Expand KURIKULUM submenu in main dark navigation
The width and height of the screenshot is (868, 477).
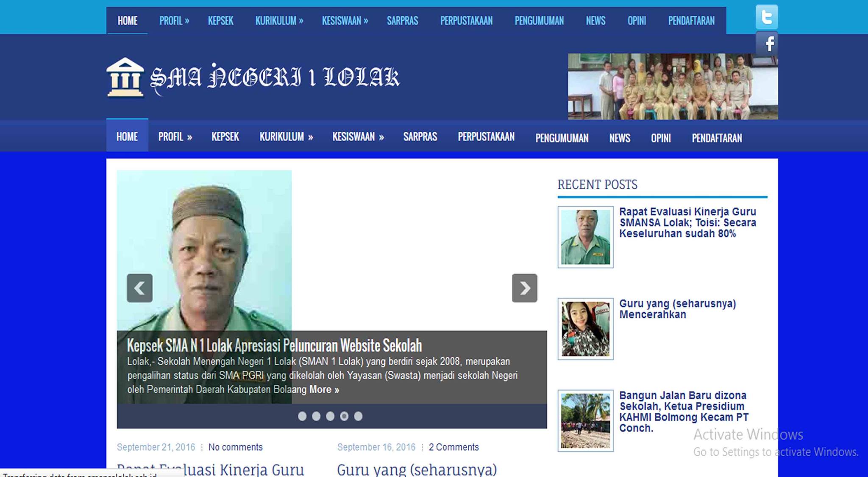pos(286,137)
